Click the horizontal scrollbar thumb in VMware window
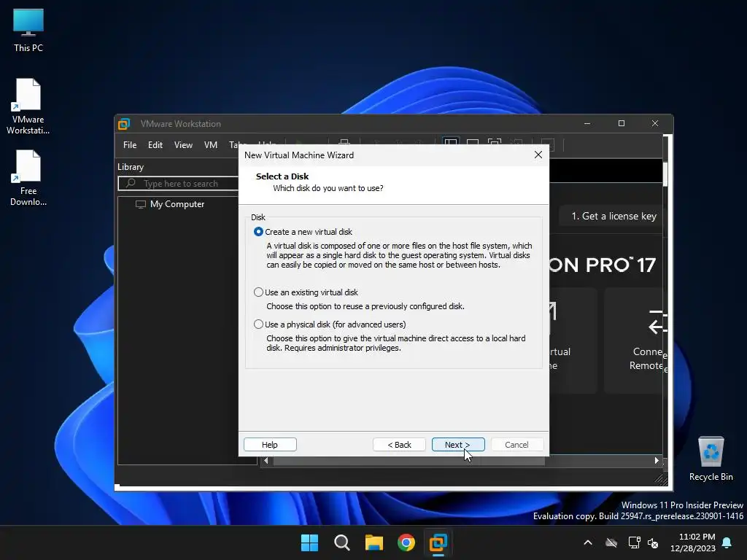This screenshot has height=560, width=747. 409,461
